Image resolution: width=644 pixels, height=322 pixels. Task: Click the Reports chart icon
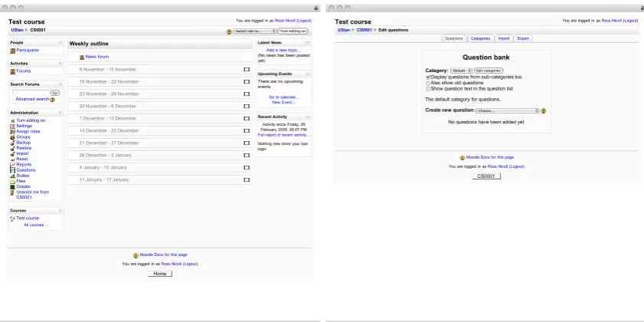click(x=13, y=165)
